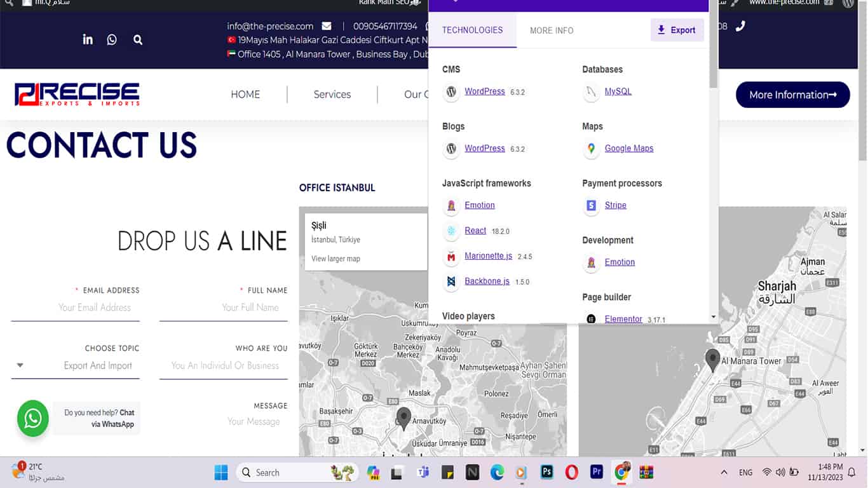The image size is (868, 488).
Task: Click the React atom icon
Action: click(451, 231)
